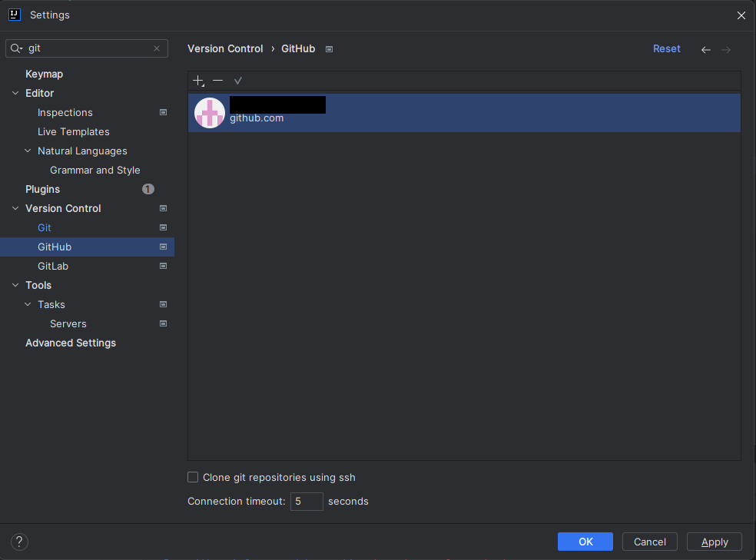This screenshot has height=560, width=756.
Task: Focus the settings search box
Action: 87,48
